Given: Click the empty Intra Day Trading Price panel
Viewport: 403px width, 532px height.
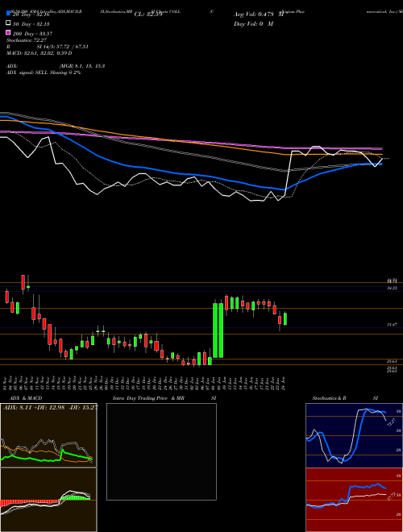Looking at the screenshot, I should pyautogui.click(x=161, y=451).
